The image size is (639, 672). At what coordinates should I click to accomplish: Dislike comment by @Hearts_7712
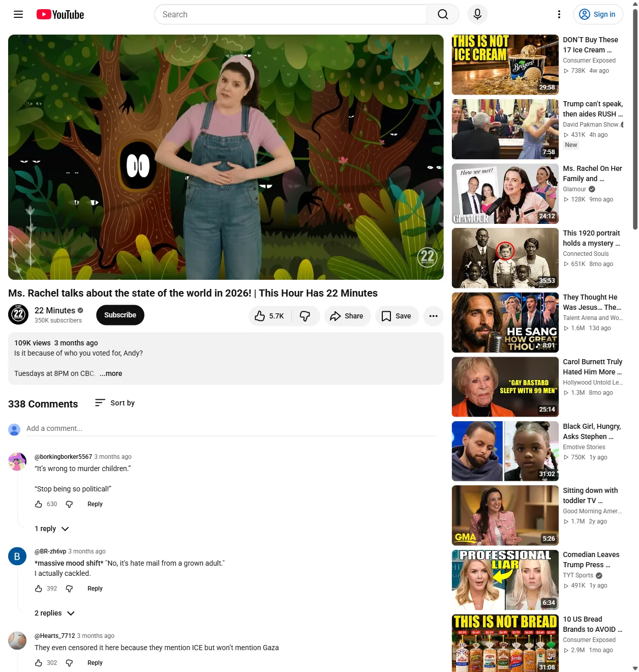pyautogui.click(x=70, y=663)
